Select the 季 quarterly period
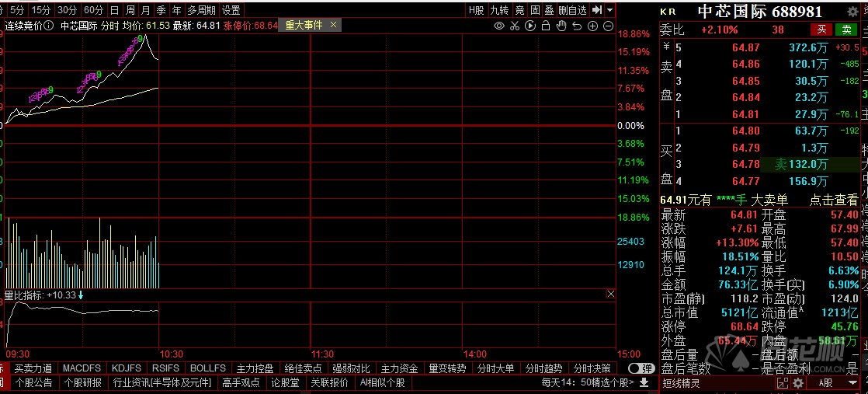This screenshot has width=868, height=394. (161, 10)
